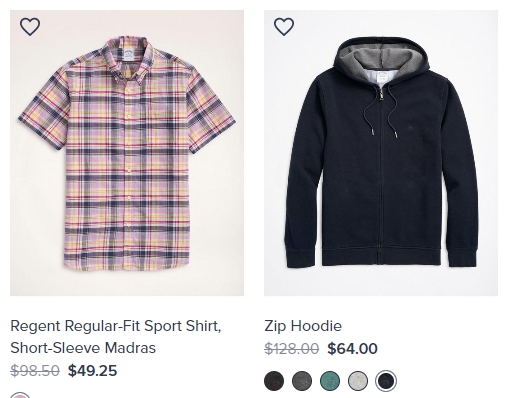Add Zip Hoodie to wishlist via heart
This screenshot has width=507, height=398.
pyautogui.click(x=284, y=27)
